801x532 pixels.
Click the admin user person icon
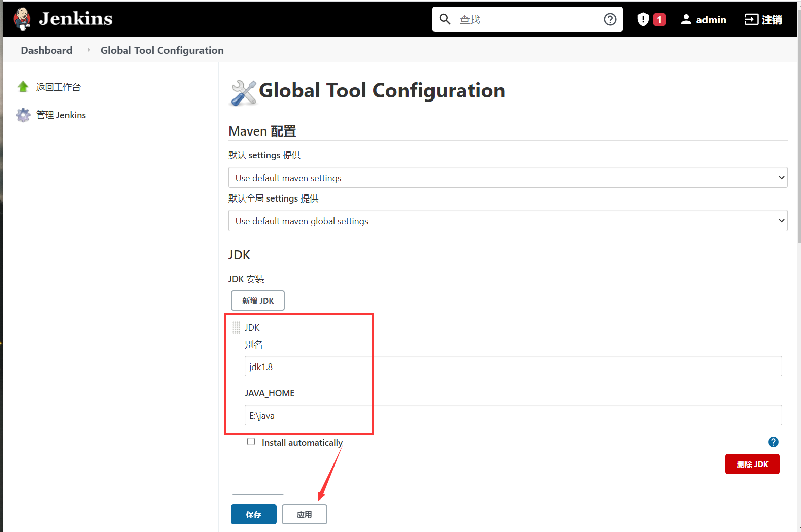point(686,19)
